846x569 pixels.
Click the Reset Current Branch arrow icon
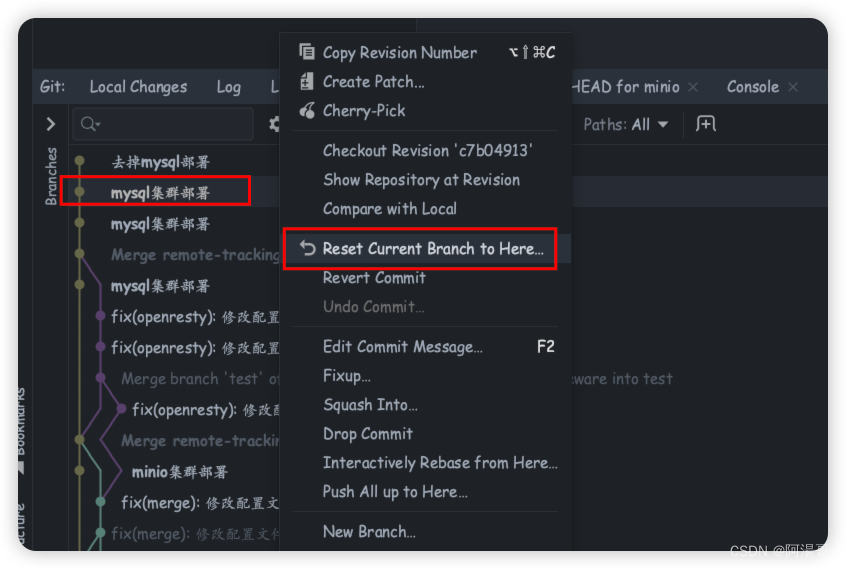click(x=308, y=248)
